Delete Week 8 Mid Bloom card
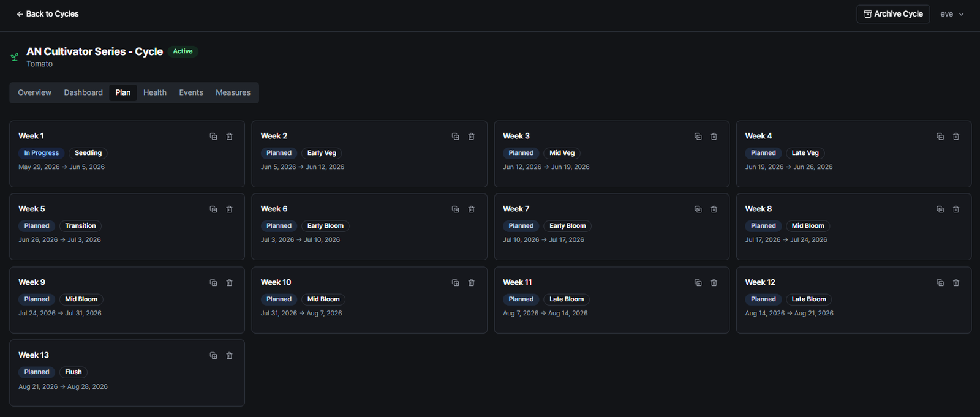 pyautogui.click(x=956, y=209)
